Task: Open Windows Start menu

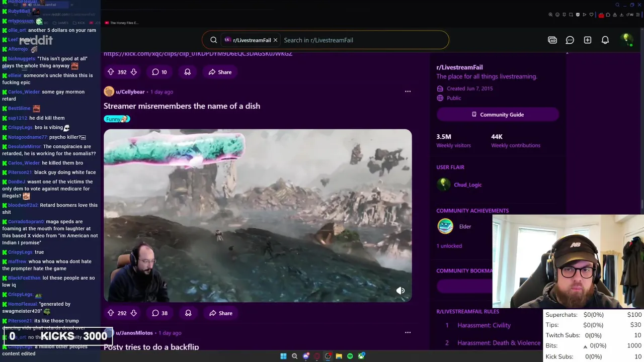Action: point(283,356)
